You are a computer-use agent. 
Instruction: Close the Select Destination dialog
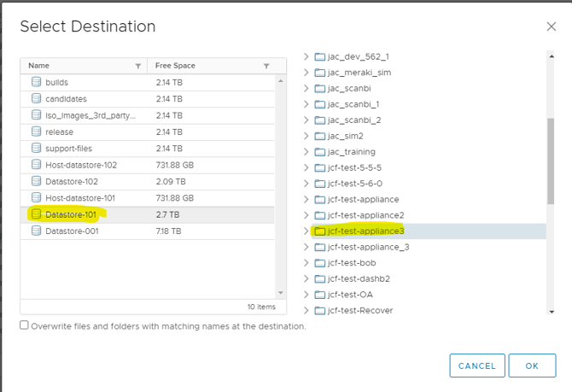click(x=552, y=26)
